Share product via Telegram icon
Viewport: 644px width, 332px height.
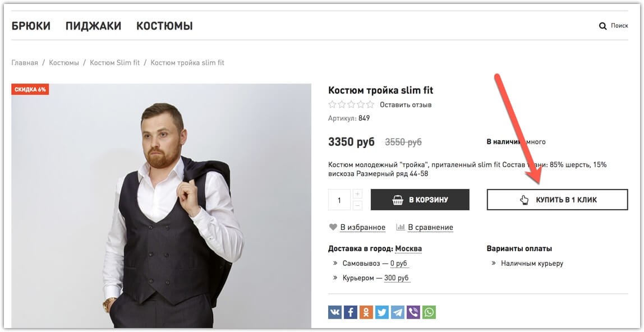coord(398,312)
